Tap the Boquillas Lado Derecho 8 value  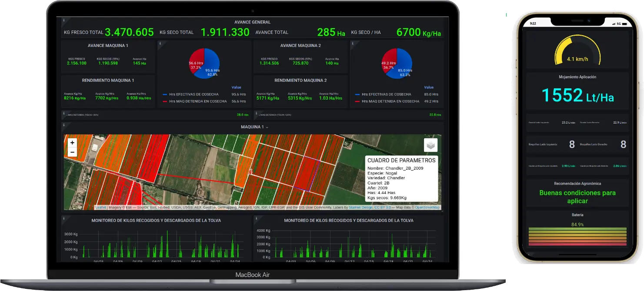(x=623, y=144)
